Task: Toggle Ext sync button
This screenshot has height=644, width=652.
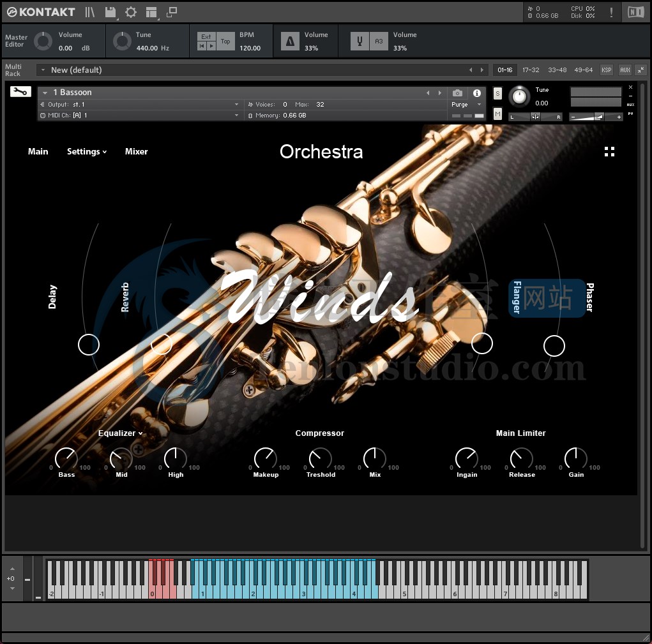Action: tap(206, 36)
